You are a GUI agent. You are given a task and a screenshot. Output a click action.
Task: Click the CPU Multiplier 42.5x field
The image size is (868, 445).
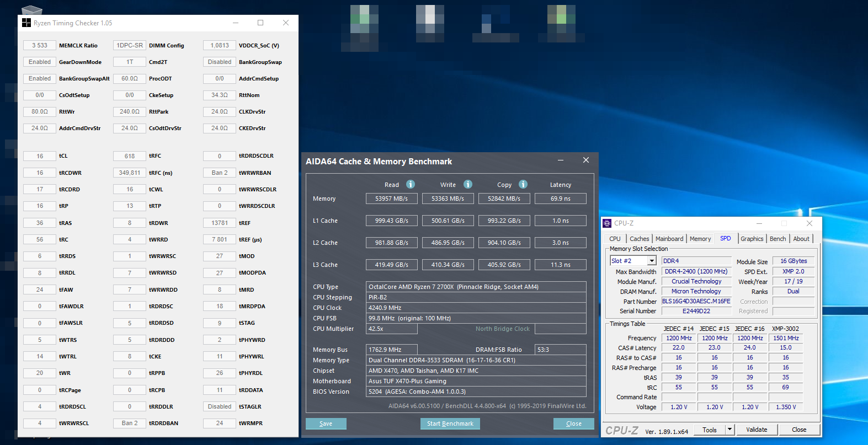[x=392, y=329]
